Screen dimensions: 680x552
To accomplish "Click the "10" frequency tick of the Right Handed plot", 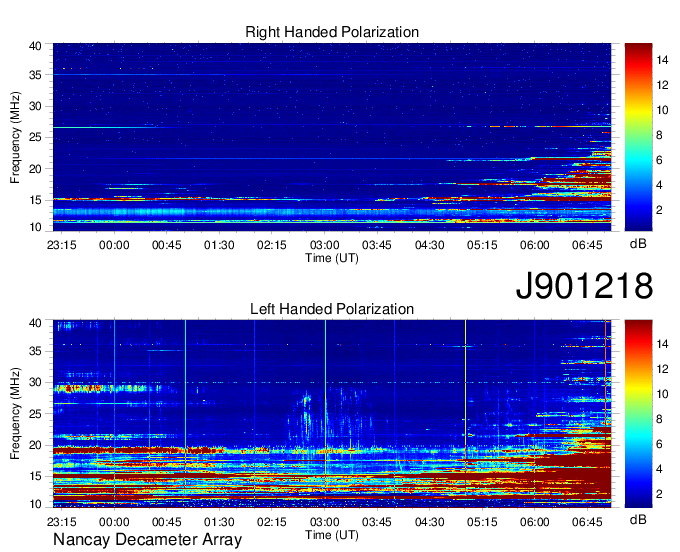I will pyautogui.click(x=35, y=227).
